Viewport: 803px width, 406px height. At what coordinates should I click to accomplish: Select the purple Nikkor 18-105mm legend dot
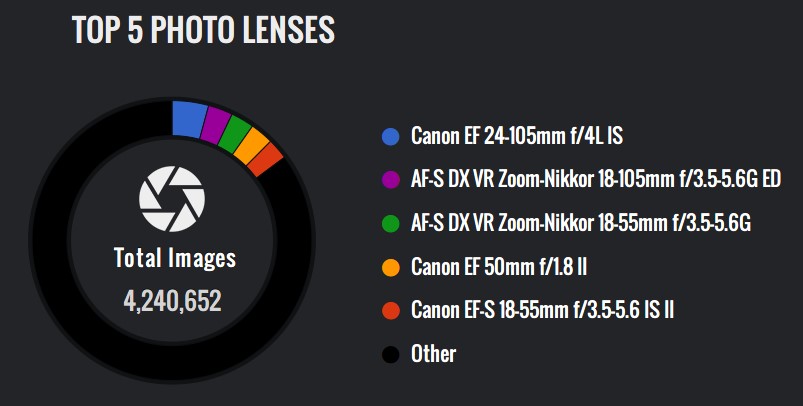pyautogui.click(x=391, y=180)
